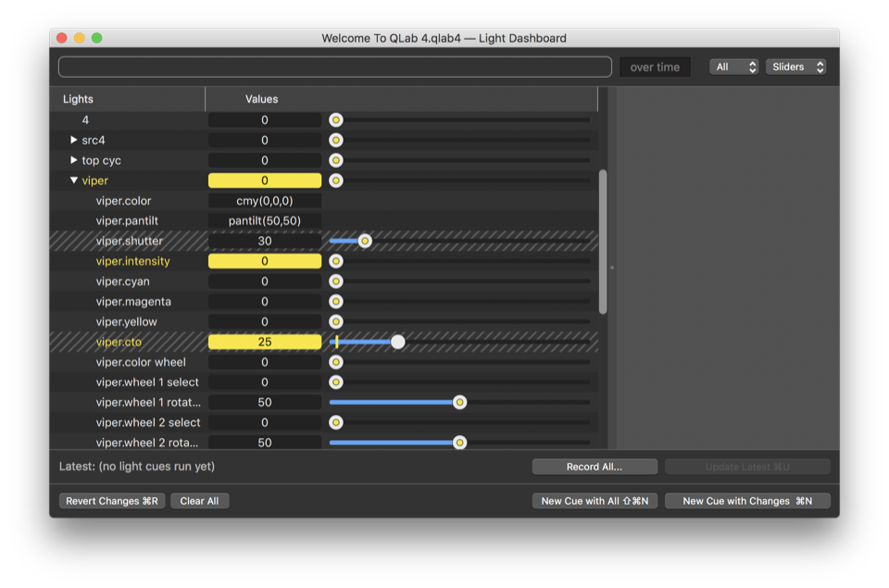Click the Record All button

(x=595, y=467)
